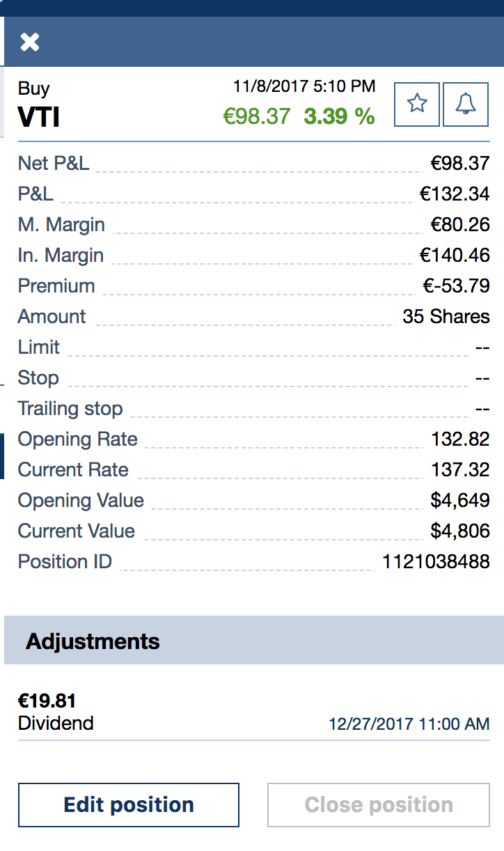Select the Adjustments section header
Viewport: 504px width, 851px height.
[93, 641]
